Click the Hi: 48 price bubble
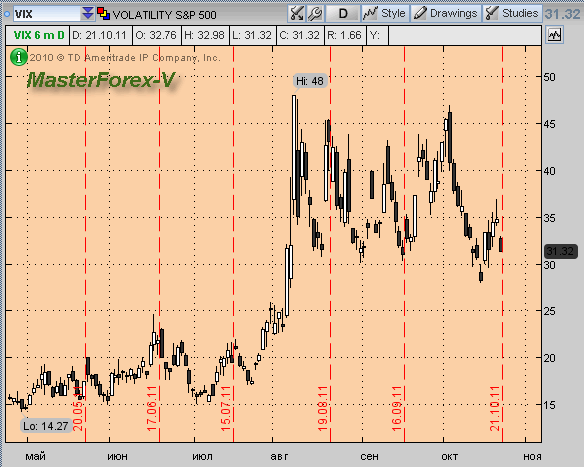Viewport: 584px width, 467px height. pos(310,81)
